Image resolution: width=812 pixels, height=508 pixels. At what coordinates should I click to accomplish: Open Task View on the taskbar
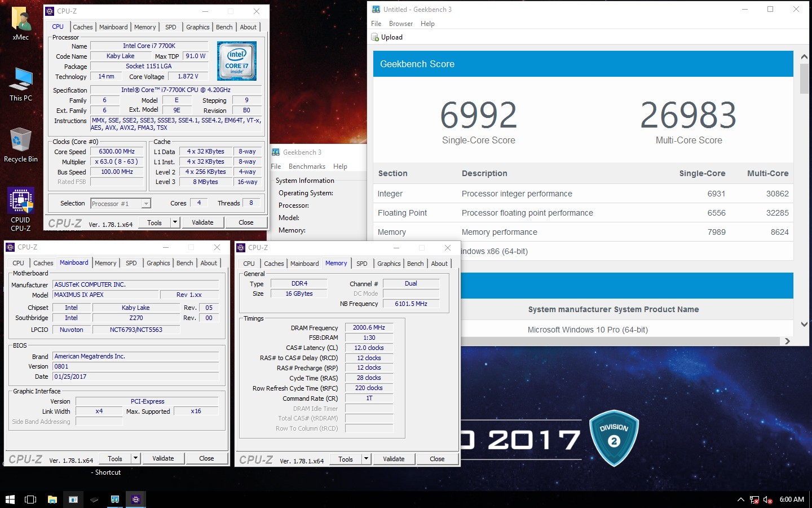point(30,500)
